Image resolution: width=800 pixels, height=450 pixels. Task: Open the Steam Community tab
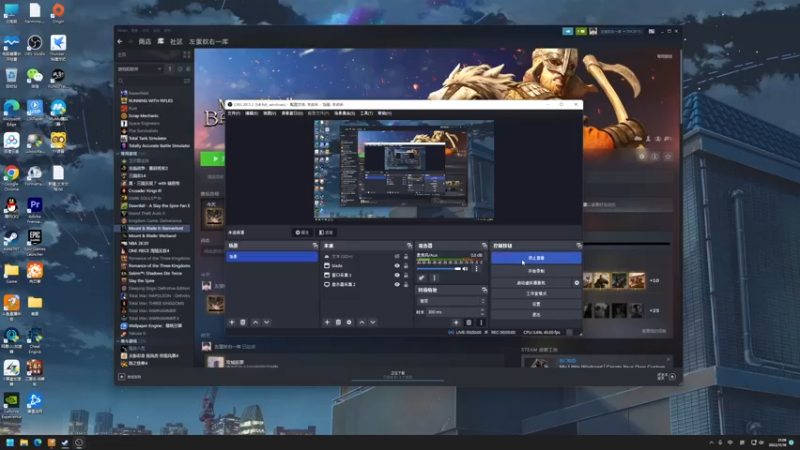pos(176,41)
